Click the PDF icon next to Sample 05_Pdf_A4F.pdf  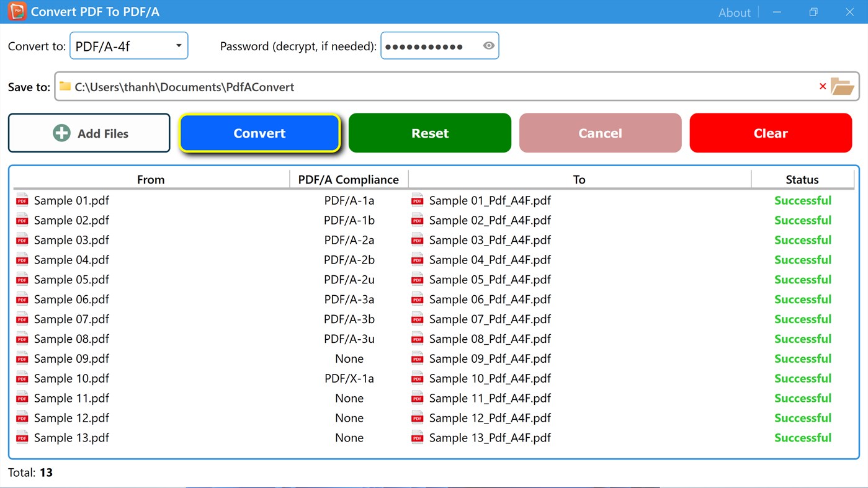click(417, 279)
